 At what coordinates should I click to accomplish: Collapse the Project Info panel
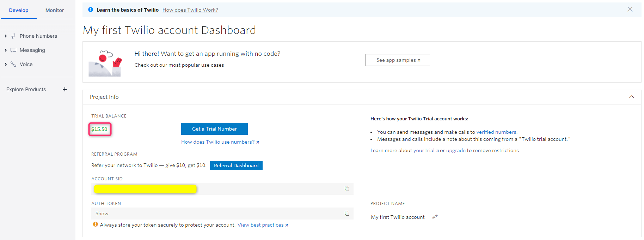(x=632, y=97)
